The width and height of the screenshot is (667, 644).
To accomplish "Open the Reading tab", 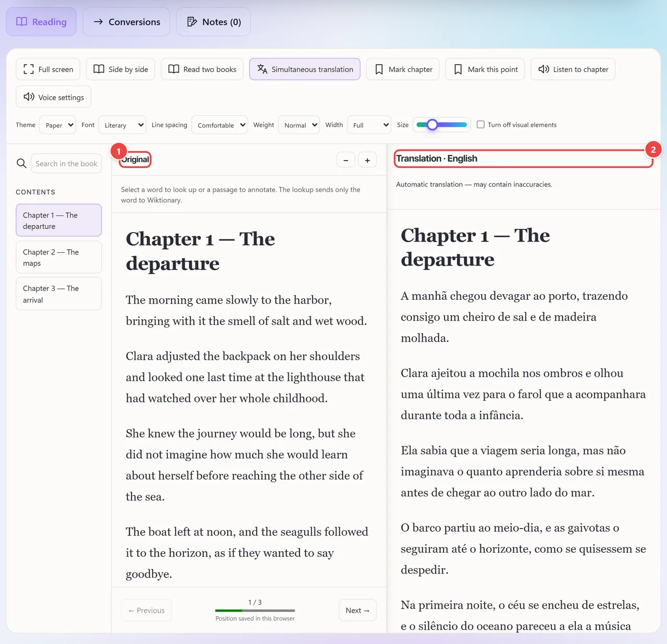I will [41, 22].
